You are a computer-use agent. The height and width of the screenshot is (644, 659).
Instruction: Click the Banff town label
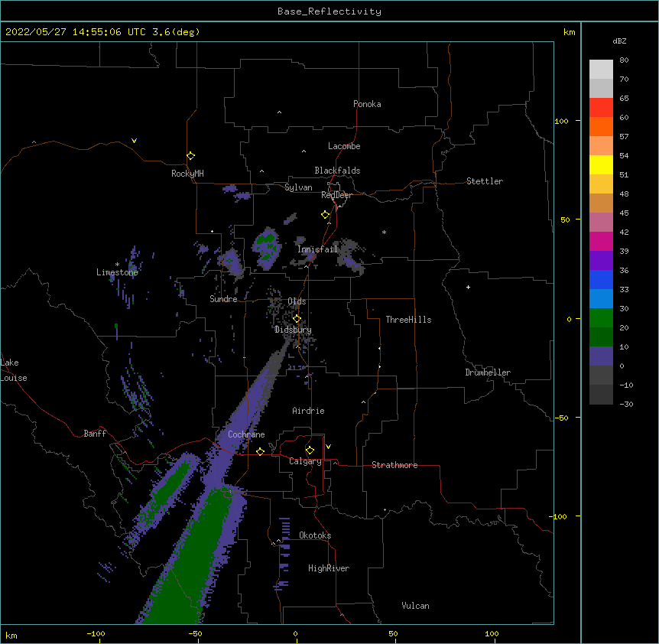[x=95, y=434]
